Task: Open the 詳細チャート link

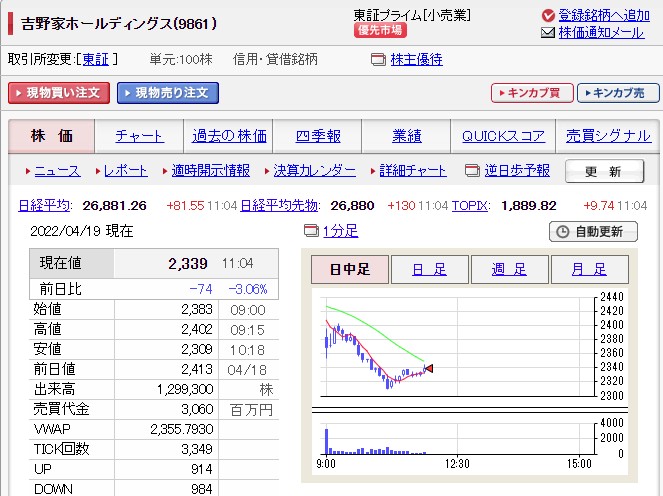Action: [413, 171]
